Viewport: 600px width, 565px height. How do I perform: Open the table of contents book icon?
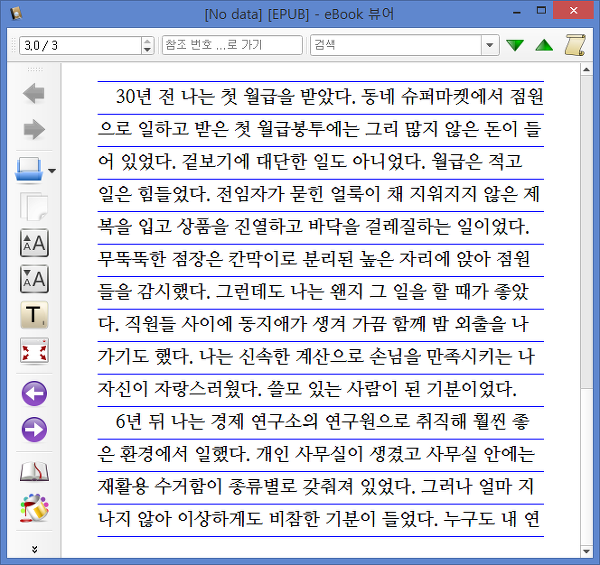(x=34, y=472)
